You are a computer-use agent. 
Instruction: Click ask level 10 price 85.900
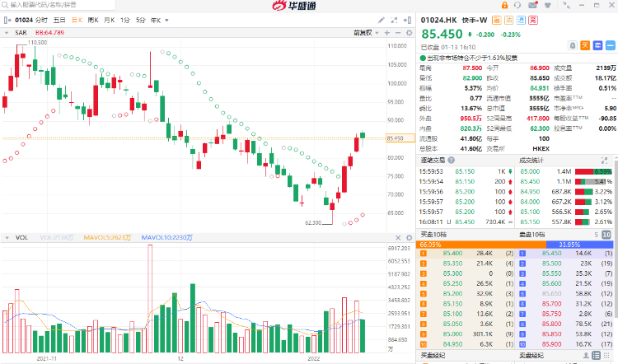(551, 344)
